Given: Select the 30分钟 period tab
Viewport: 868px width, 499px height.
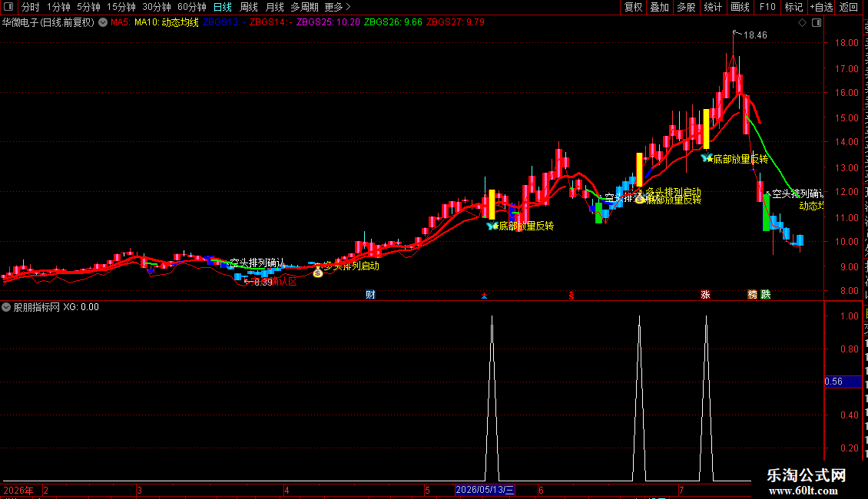Looking at the screenshot, I should (157, 7).
